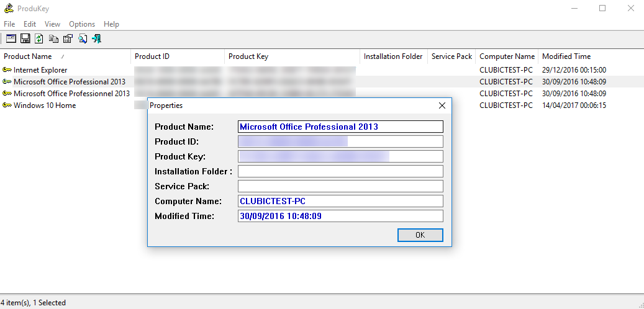Viewport: 644px width, 309px height.
Task: Save selected items with floppy disk icon
Action: coord(25,38)
